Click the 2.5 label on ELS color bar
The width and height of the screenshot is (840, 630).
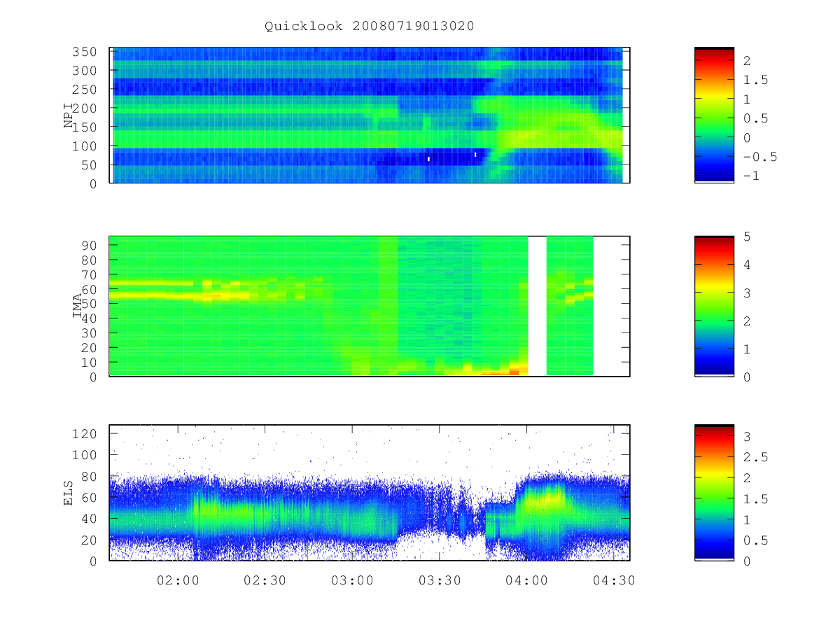coord(755,457)
